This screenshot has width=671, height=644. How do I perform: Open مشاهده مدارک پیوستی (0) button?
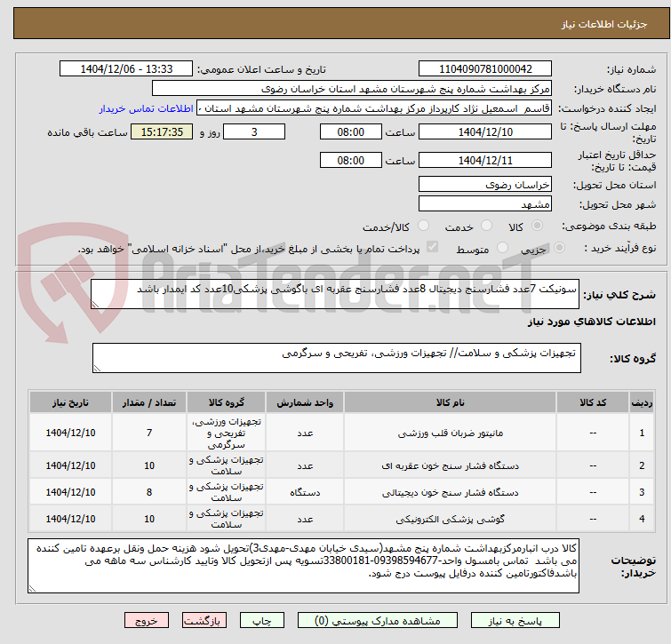click(378, 621)
